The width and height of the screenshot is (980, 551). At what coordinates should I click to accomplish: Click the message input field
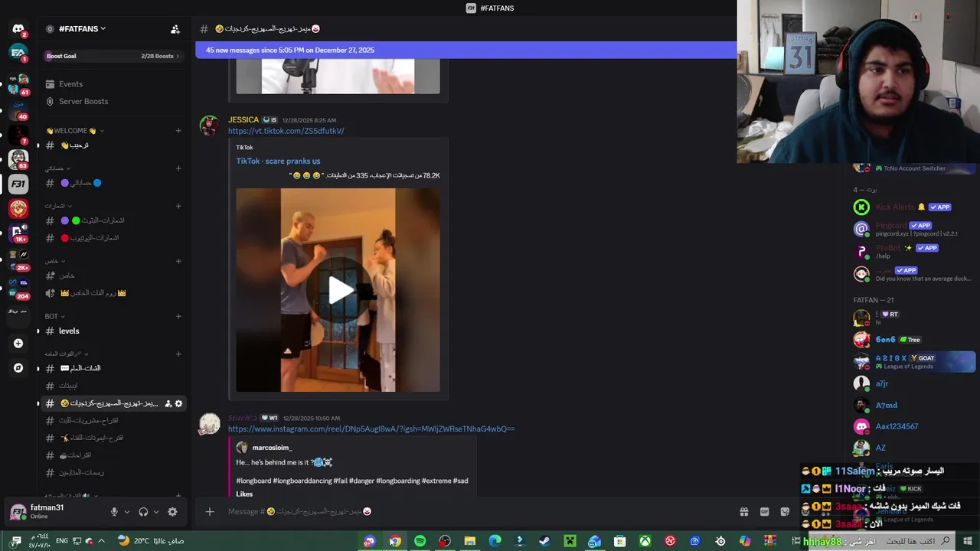tap(475, 511)
